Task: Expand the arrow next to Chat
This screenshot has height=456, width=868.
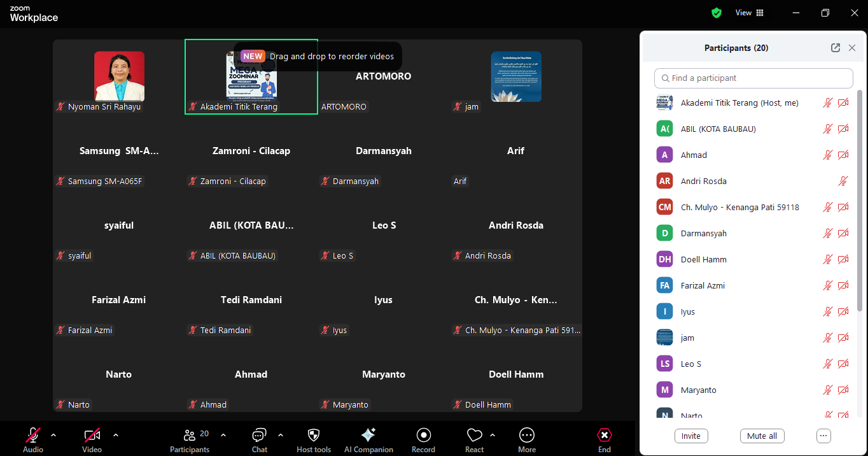Action: (281, 435)
